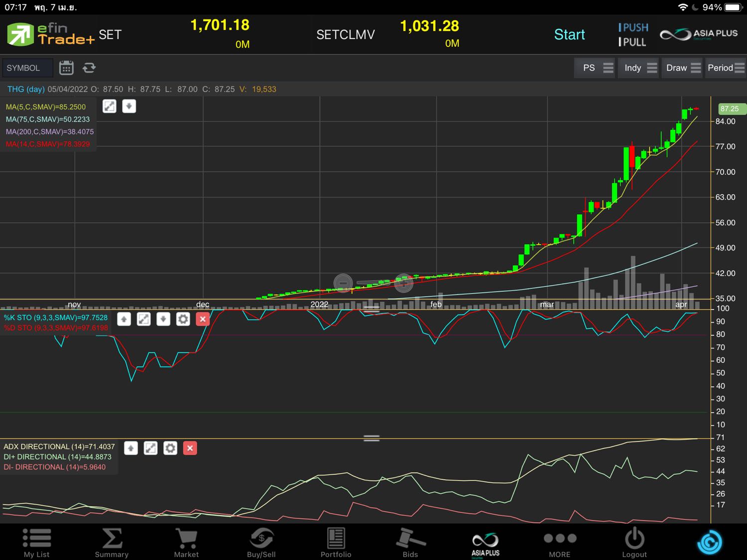
Task: Open My List tab
Action: coord(37,543)
